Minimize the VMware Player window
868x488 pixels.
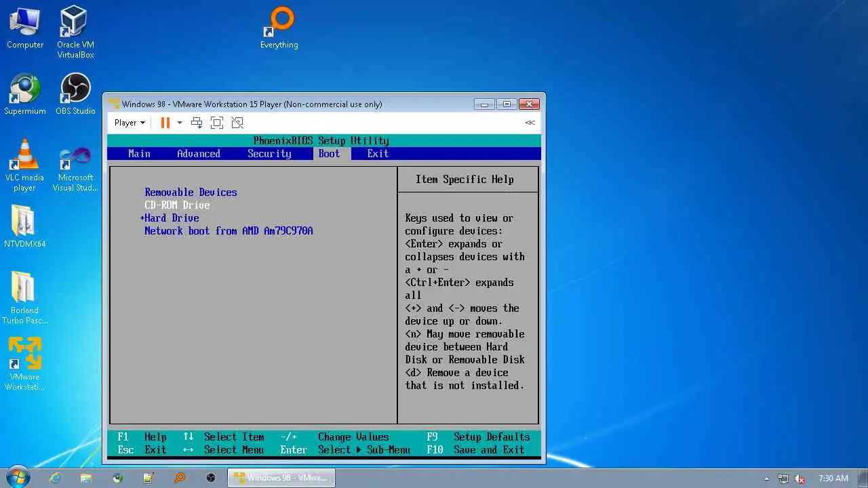pos(484,104)
